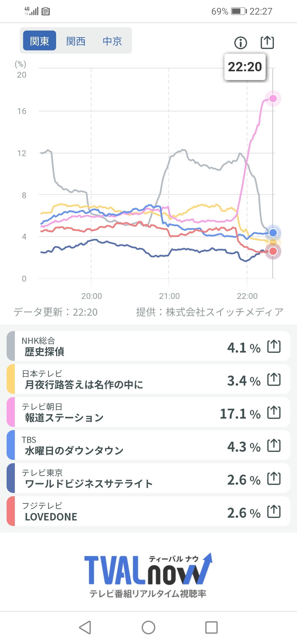Tap the TVALnow logo banner
This screenshot has height=644, width=297.
(x=148, y=575)
